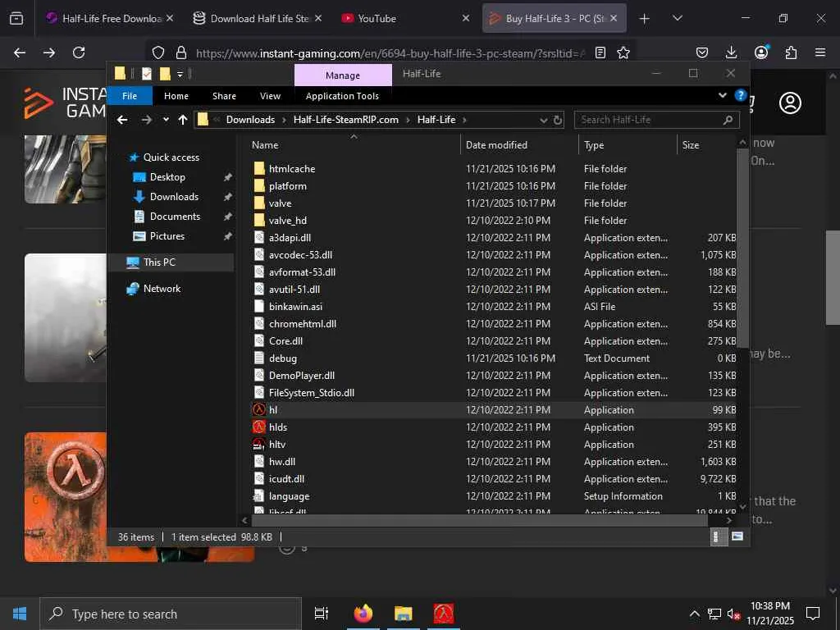The image size is (840, 630).
Task: Open the Quick Access Toolbar customize dropdown
Action: (x=180, y=74)
